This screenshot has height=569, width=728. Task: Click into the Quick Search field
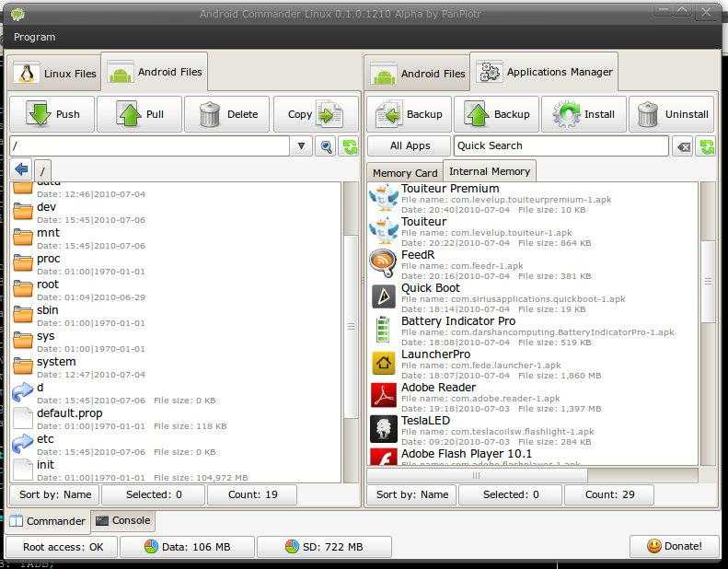561,145
